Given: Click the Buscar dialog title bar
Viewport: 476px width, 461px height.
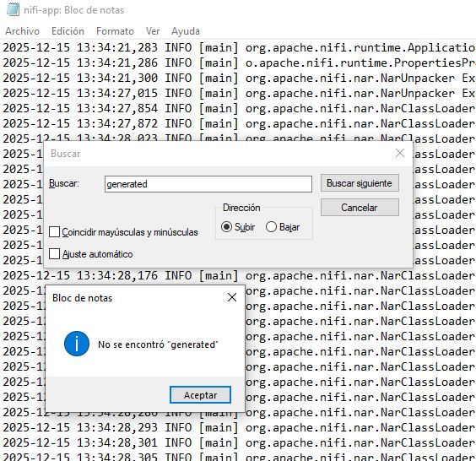Looking at the screenshot, I should click(x=219, y=154).
